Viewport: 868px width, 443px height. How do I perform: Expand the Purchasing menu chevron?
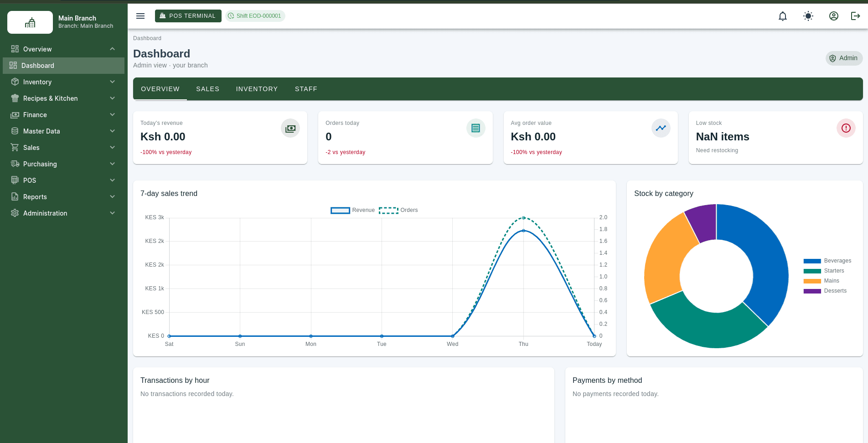112,164
